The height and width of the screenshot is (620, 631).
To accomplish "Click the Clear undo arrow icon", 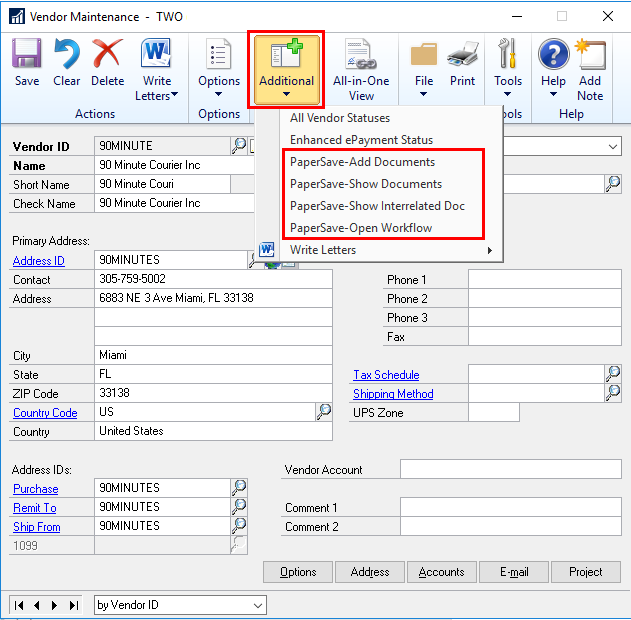I will 66,53.
